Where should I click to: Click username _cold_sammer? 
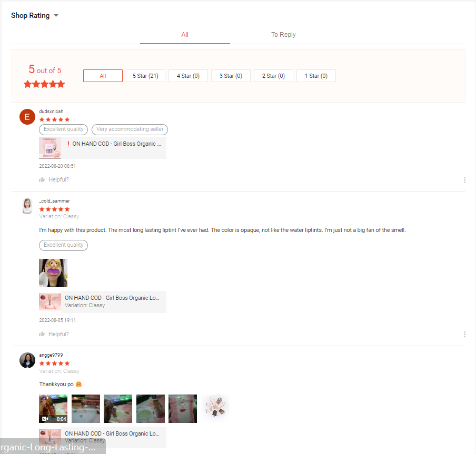54,201
